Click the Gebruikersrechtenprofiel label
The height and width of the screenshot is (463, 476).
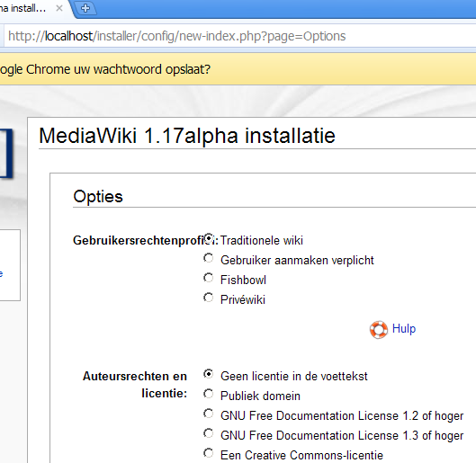(x=146, y=240)
